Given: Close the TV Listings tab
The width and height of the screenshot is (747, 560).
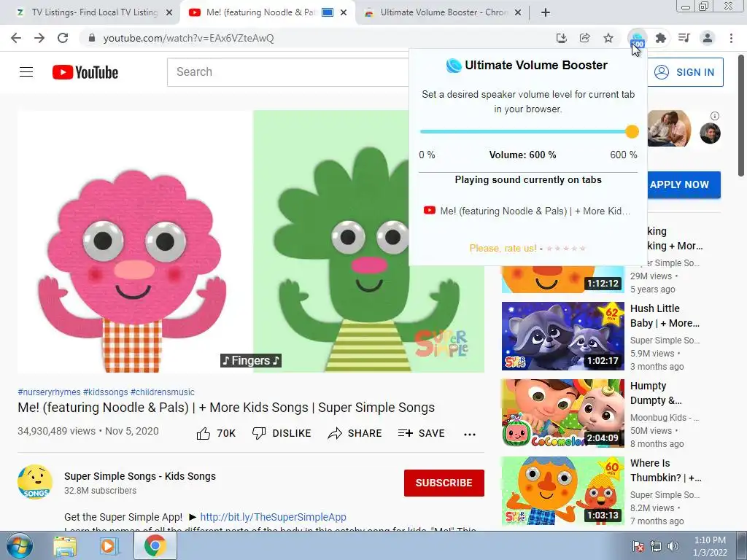Looking at the screenshot, I should point(169,13).
